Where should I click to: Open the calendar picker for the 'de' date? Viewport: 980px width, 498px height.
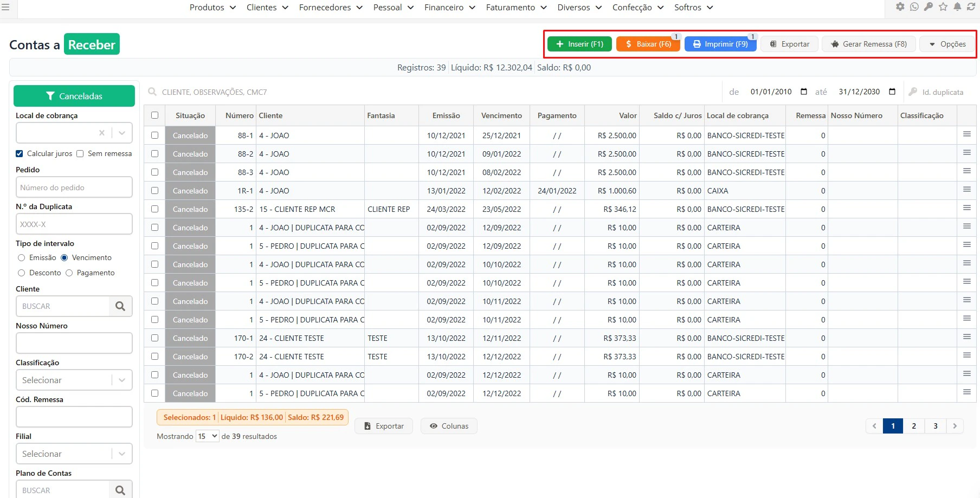804,92
